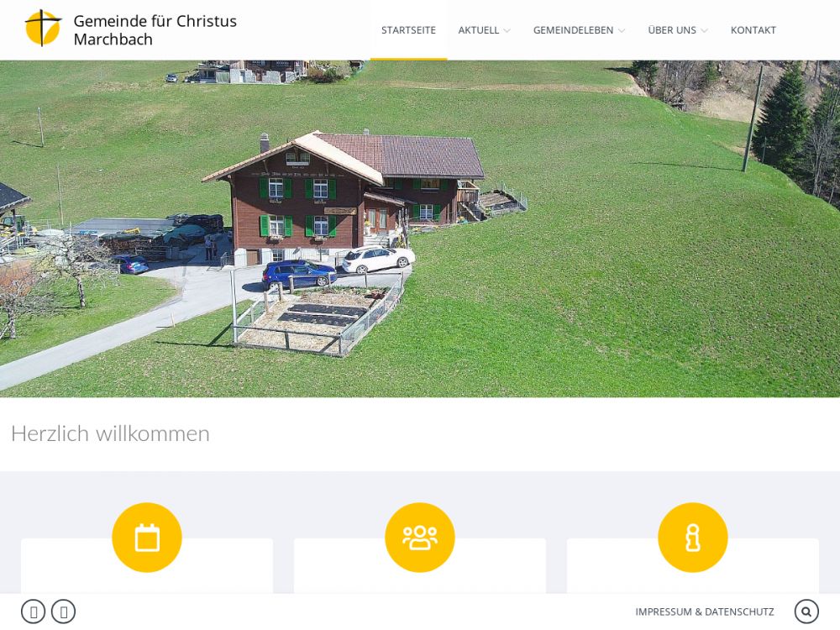Click the Gemeinde für Christus Marchbach title
840x630 pixels.
click(x=155, y=30)
